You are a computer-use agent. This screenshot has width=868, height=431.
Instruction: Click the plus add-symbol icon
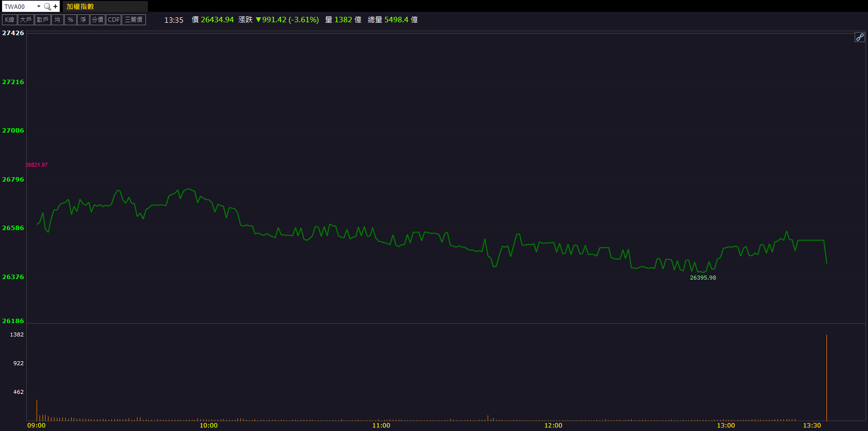point(55,6)
